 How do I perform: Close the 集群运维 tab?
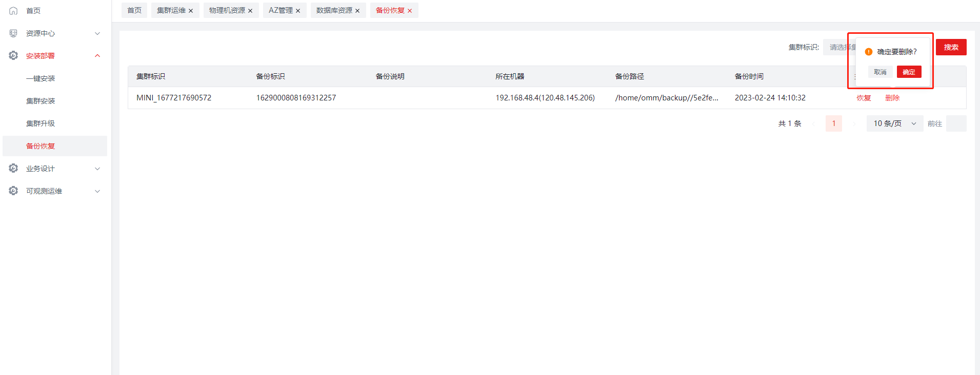click(x=191, y=11)
